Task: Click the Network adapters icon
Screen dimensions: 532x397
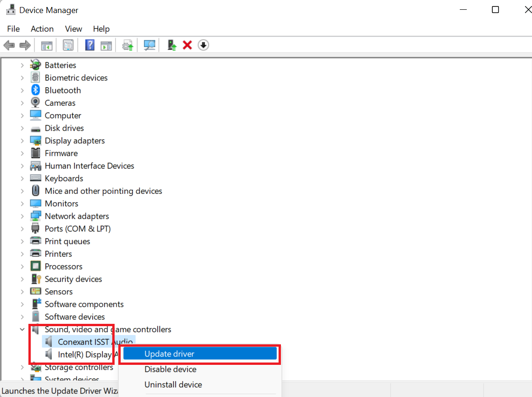Action: coord(35,216)
